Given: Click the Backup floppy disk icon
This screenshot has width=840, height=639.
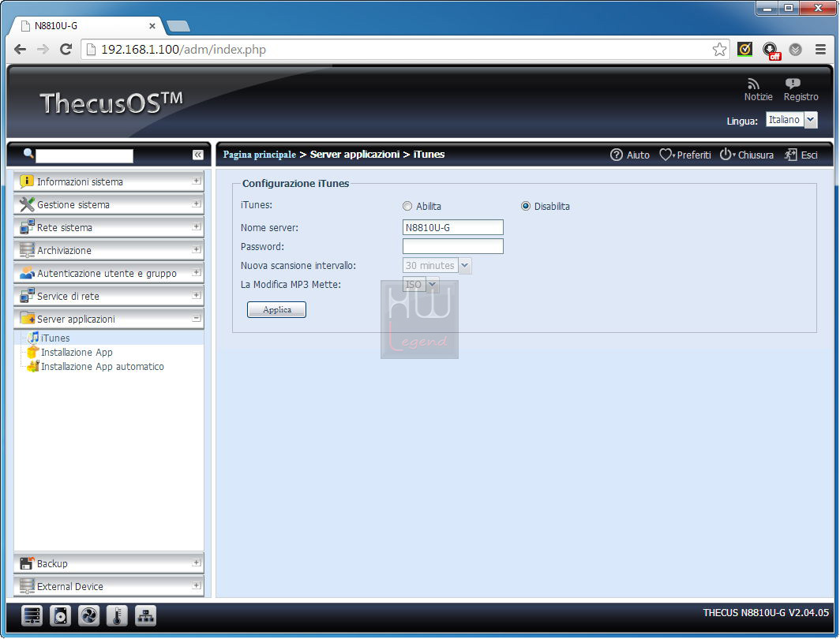Looking at the screenshot, I should click(26, 563).
